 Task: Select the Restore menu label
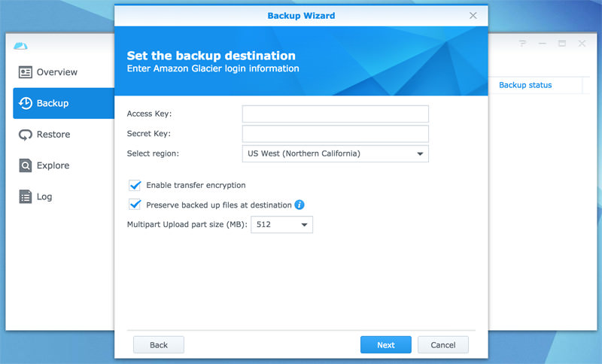click(x=53, y=135)
